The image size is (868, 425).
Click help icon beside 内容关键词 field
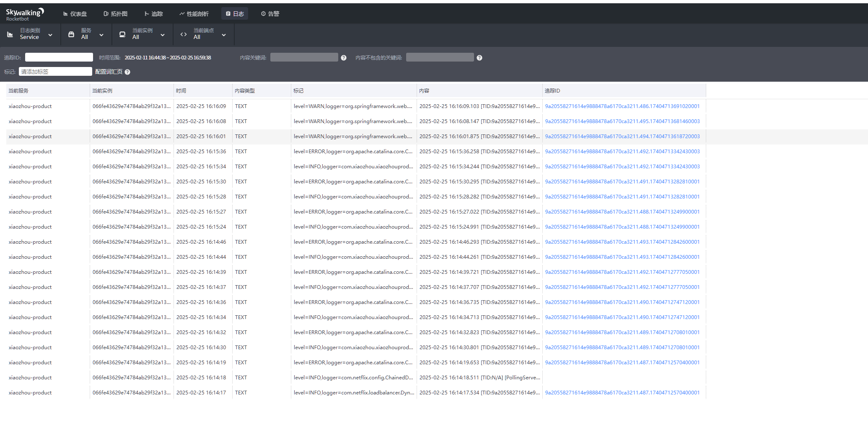344,58
